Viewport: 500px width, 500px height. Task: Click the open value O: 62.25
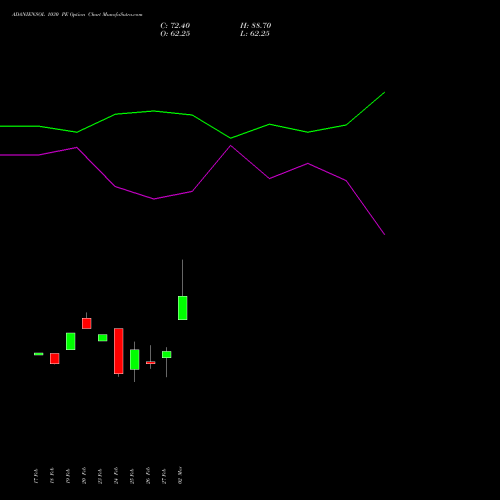pos(175,34)
